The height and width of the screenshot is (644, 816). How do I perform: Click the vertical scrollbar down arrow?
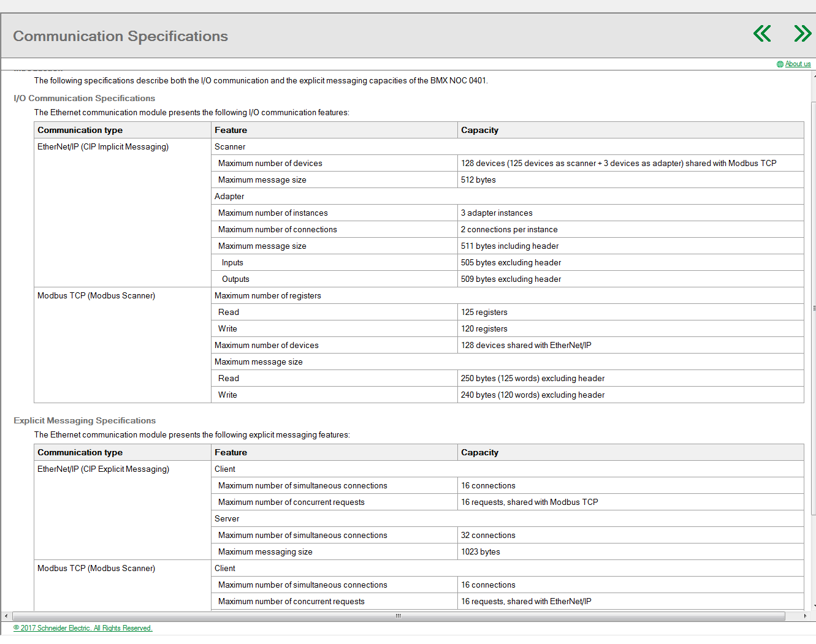pos(814,606)
